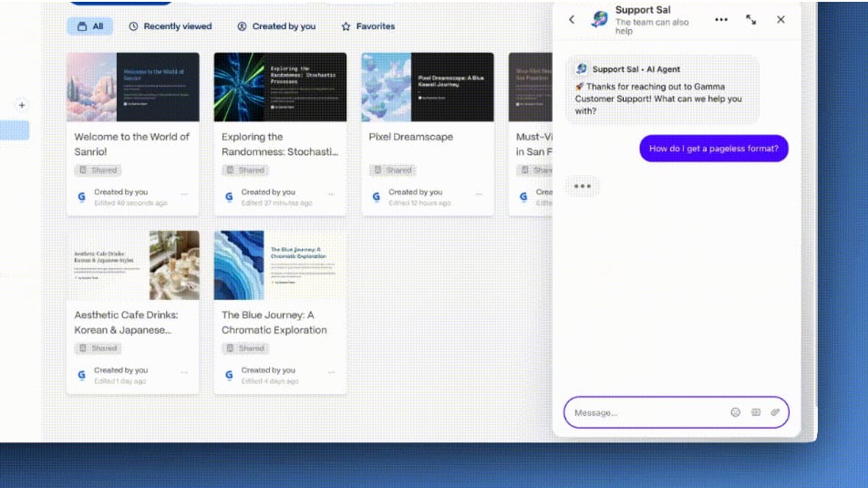Switch to Recently viewed tab
868x488 pixels.
point(170,26)
